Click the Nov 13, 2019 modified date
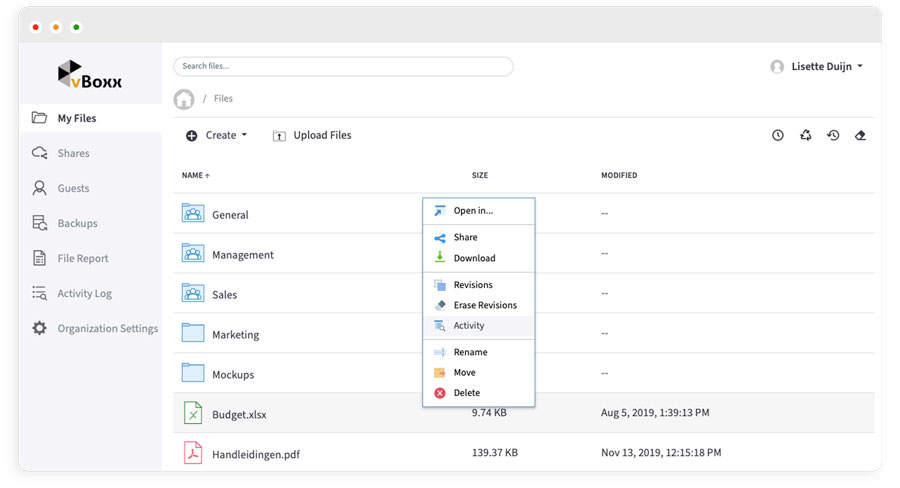 tap(661, 452)
